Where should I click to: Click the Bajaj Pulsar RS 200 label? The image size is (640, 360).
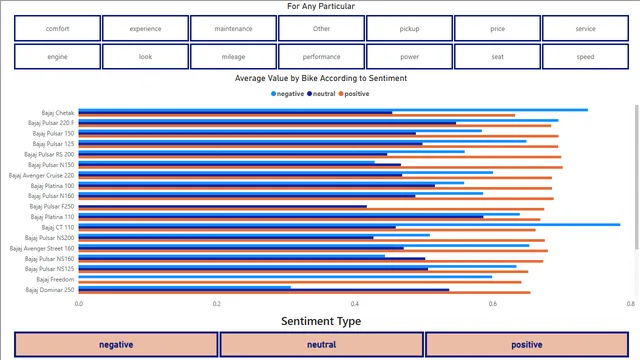click(49, 154)
